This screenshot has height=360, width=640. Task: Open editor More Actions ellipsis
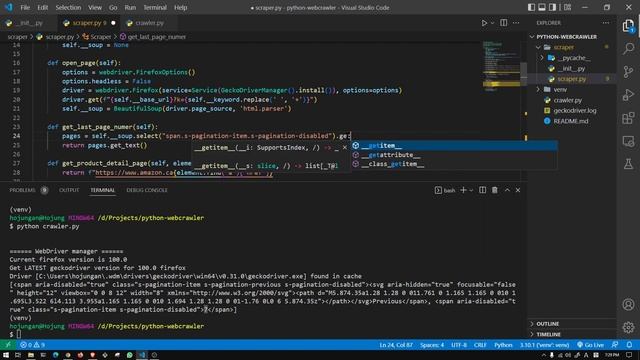[516, 23]
